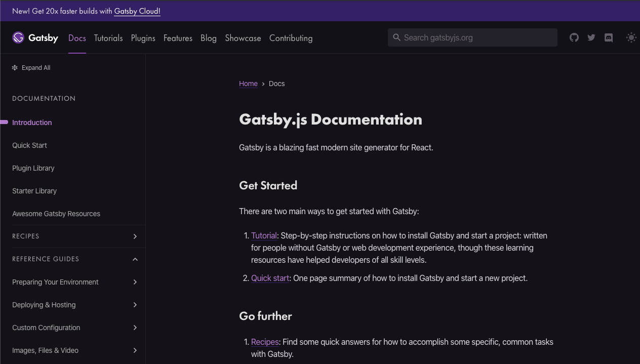The height and width of the screenshot is (364, 640).
Task: Open the Plugins nav item
Action: tap(143, 38)
